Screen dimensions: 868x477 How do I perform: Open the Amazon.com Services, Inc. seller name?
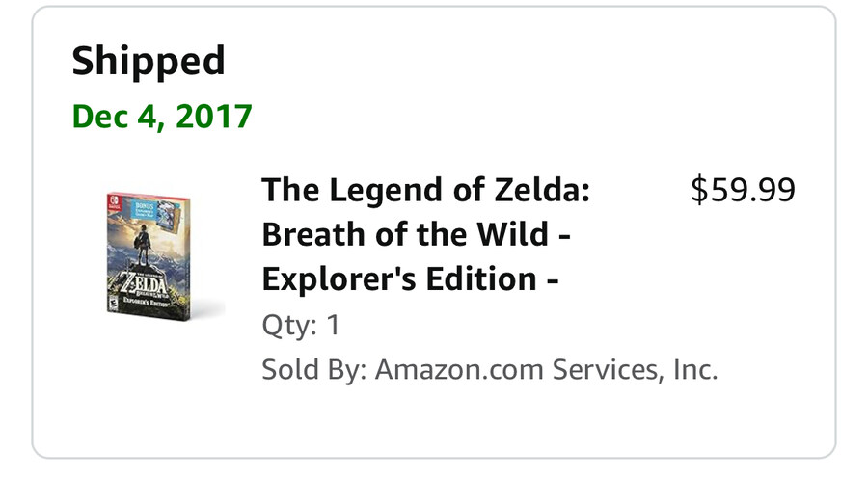pyautogui.click(x=546, y=369)
